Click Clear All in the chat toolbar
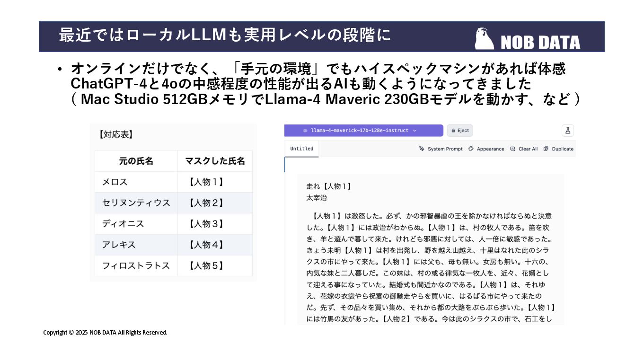Image resolution: width=644 pixels, height=362 pixels. [524, 149]
